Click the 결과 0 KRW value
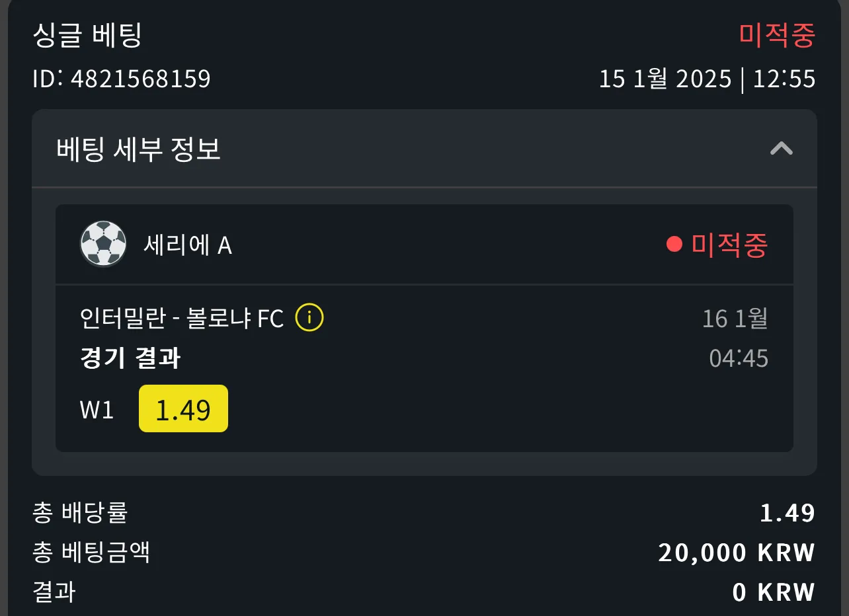Viewport: 849px width, 616px height. pyautogui.click(x=774, y=592)
